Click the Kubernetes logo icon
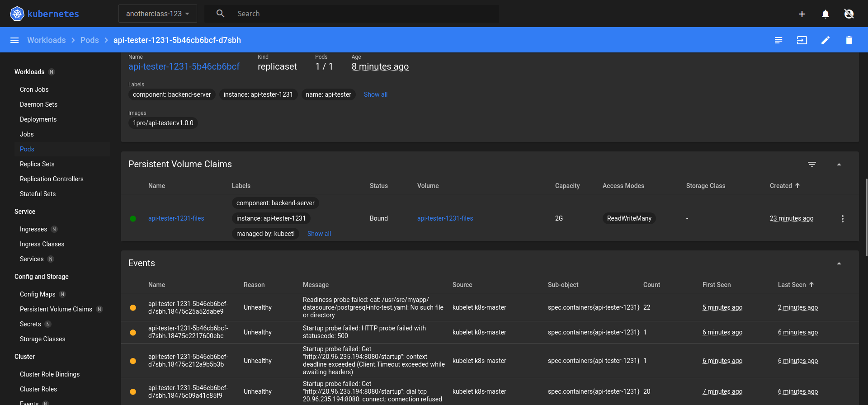Viewport: 868px width, 405px height. coord(17,14)
